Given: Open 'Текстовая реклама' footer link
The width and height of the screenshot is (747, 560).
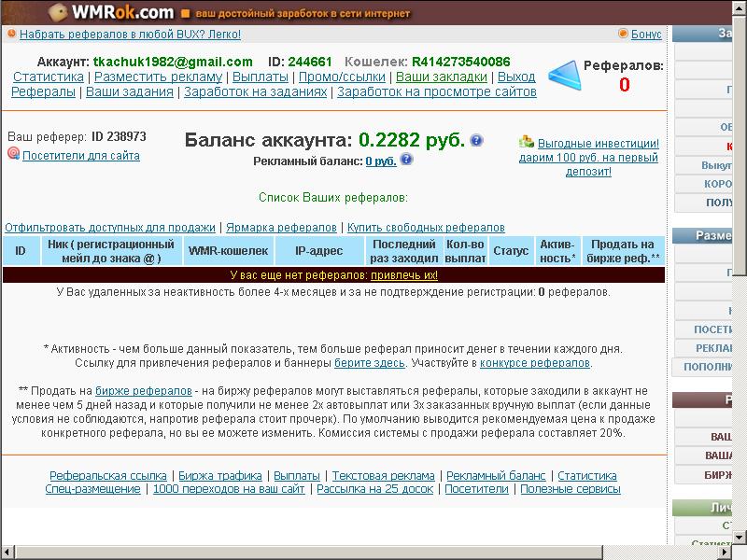Looking at the screenshot, I should 384,476.
